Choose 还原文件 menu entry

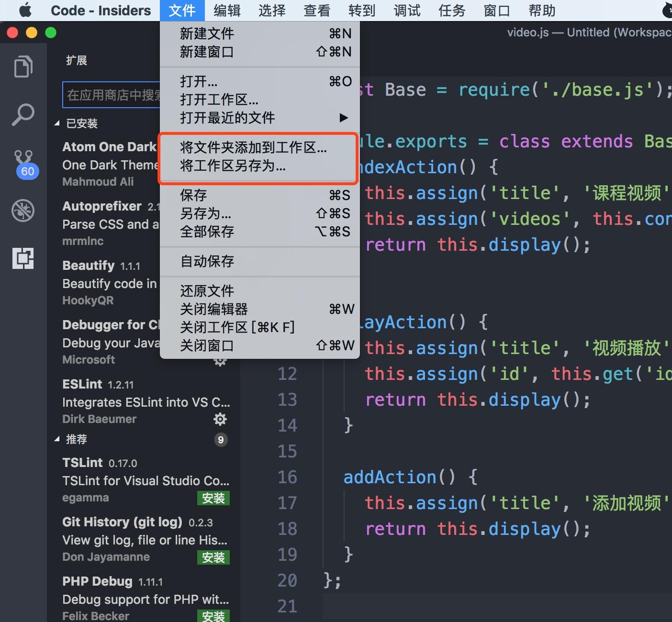click(x=260, y=291)
